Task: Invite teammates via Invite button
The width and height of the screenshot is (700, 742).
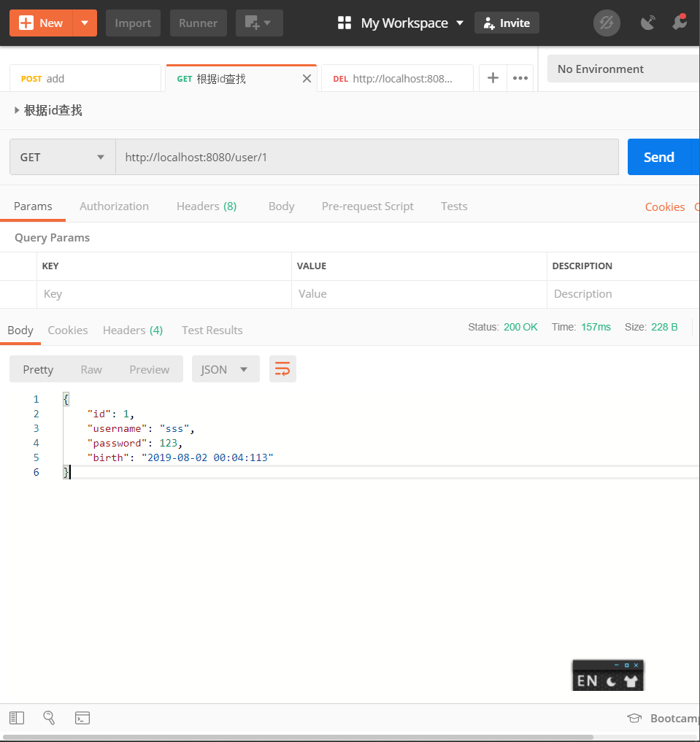Action: tap(507, 23)
